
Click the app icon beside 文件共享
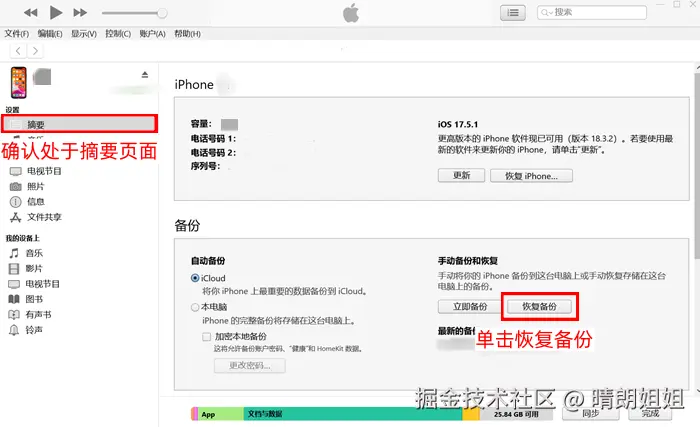(16, 218)
